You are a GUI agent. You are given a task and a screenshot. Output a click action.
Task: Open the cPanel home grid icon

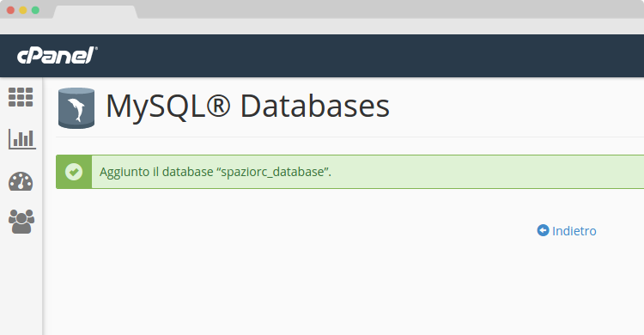coord(21,97)
